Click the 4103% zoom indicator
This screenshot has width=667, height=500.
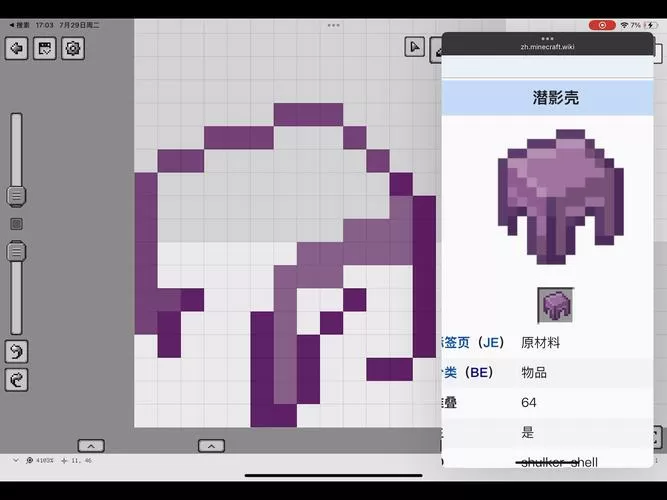click(40, 460)
